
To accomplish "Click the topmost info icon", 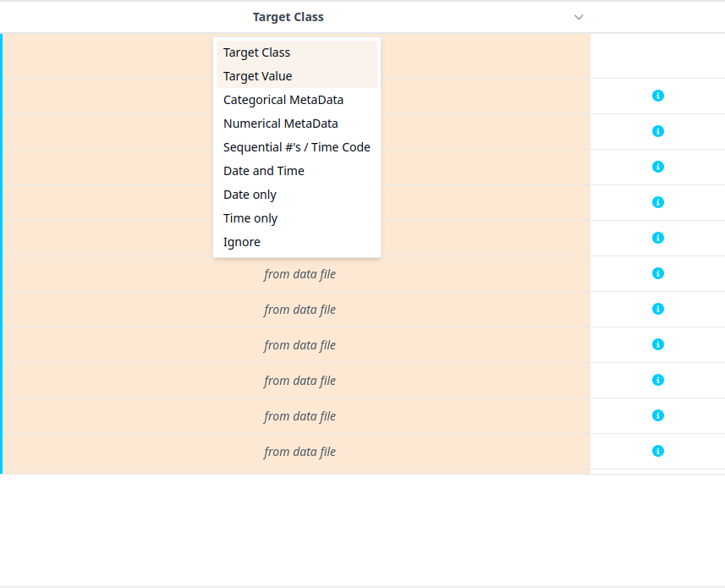I will click(658, 96).
